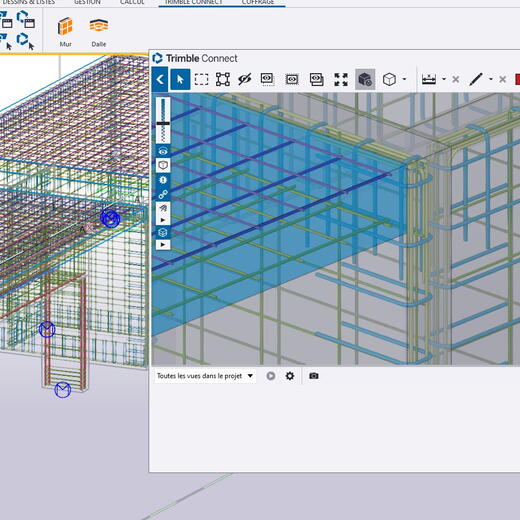Click the vertical slider handle in viewer sidebar
Screen dimensions: 520x520
coord(163,123)
